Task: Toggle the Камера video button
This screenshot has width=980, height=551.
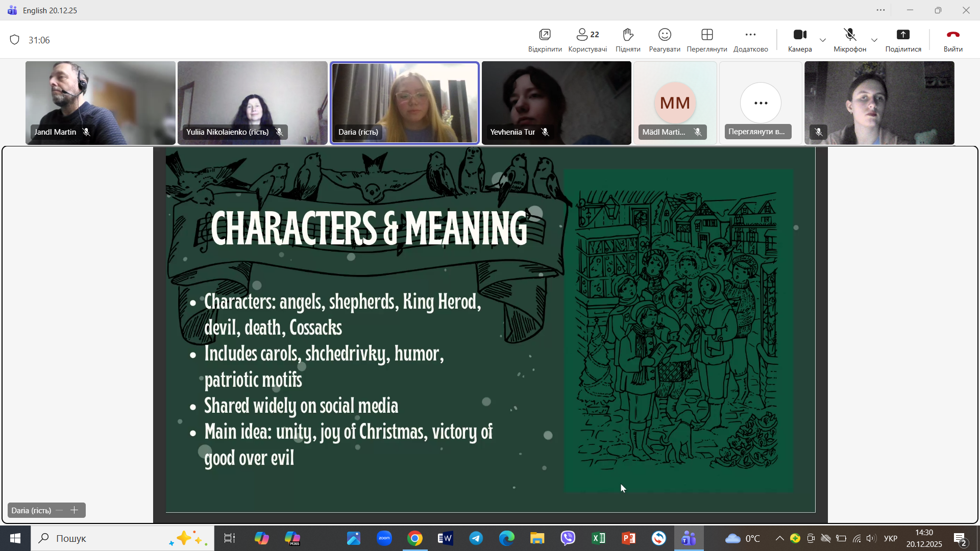Action: pyautogui.click(x=799, y=35)
